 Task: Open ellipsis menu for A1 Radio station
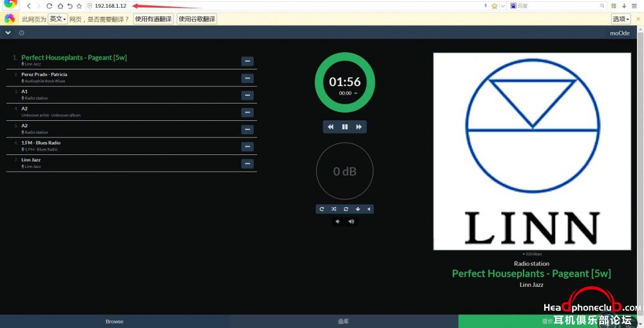pyautogui.click(x=247, y=95)
